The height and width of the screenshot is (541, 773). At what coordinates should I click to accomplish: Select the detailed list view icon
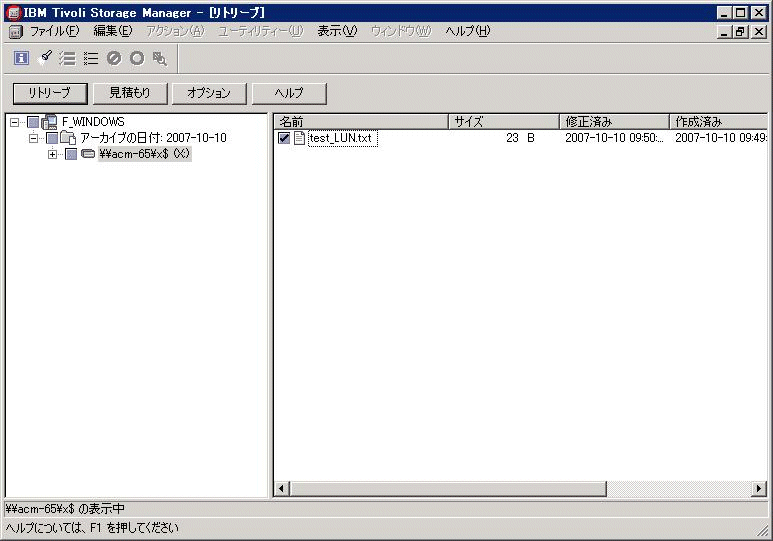click(91, 58)
